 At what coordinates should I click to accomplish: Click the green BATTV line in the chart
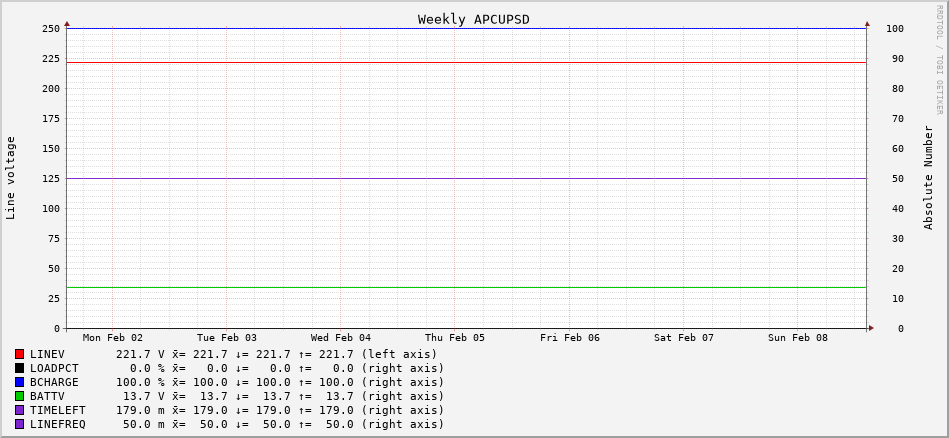466,287
